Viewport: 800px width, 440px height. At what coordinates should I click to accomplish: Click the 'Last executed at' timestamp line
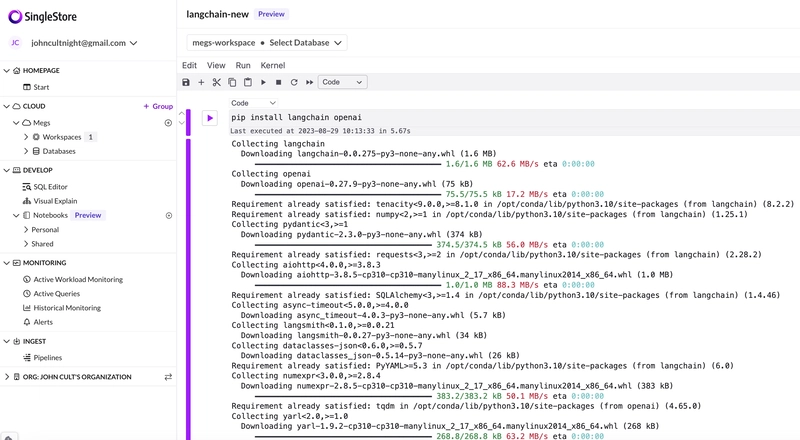coord(320,131)
